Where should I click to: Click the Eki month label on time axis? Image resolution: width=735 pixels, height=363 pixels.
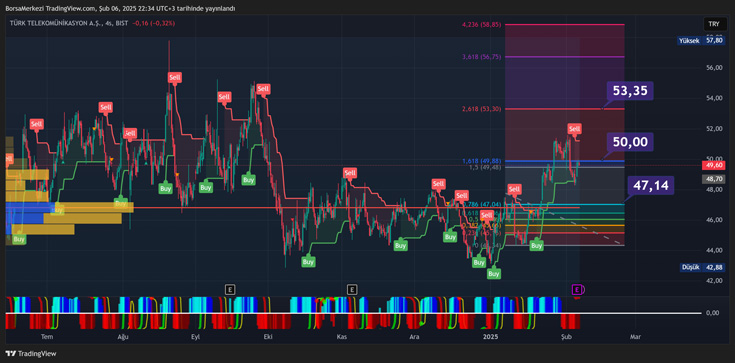[268, 337]
